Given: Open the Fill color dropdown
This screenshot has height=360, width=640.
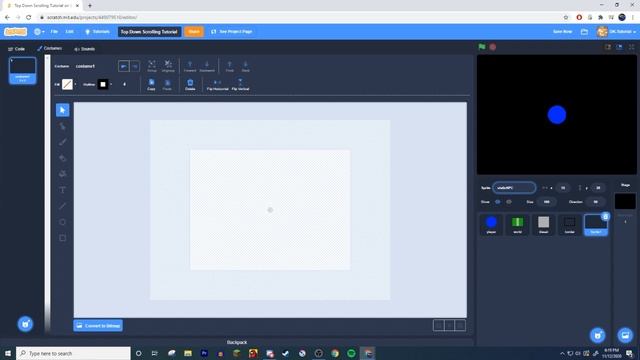Looking at the screenshot, I should point(76,84).
